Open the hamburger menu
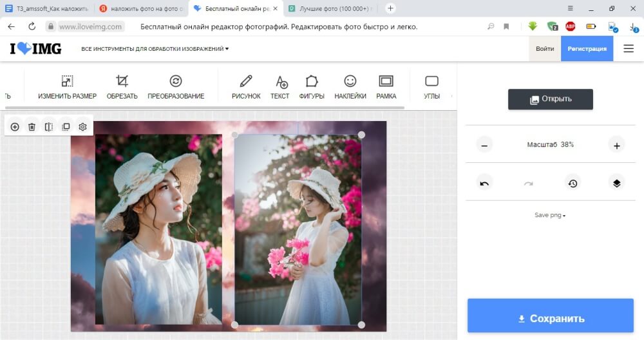This screenshot has height=340, width=644. pyautogui.click(x=629, y=49)
